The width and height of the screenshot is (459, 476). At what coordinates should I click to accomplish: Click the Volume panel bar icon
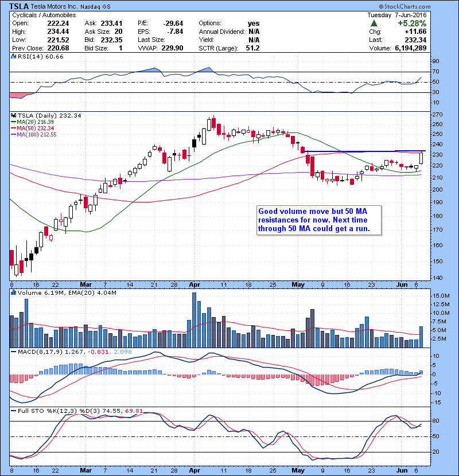pyautogui.click(x=13, y=292)
